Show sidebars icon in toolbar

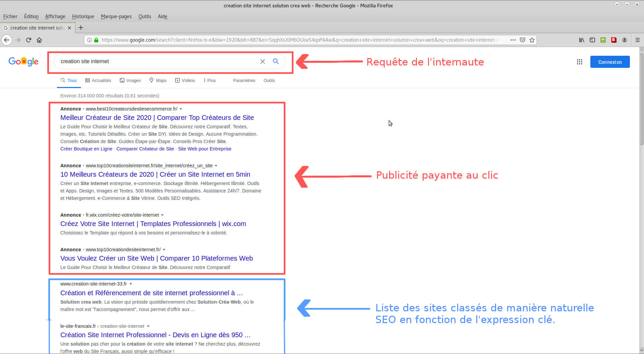pos(592,40)
